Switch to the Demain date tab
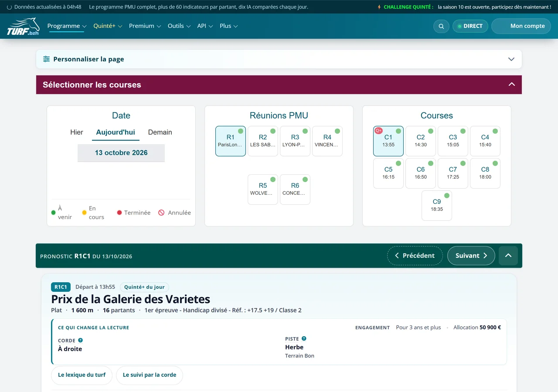The image size is (558, 392). (x=160, y=132)
